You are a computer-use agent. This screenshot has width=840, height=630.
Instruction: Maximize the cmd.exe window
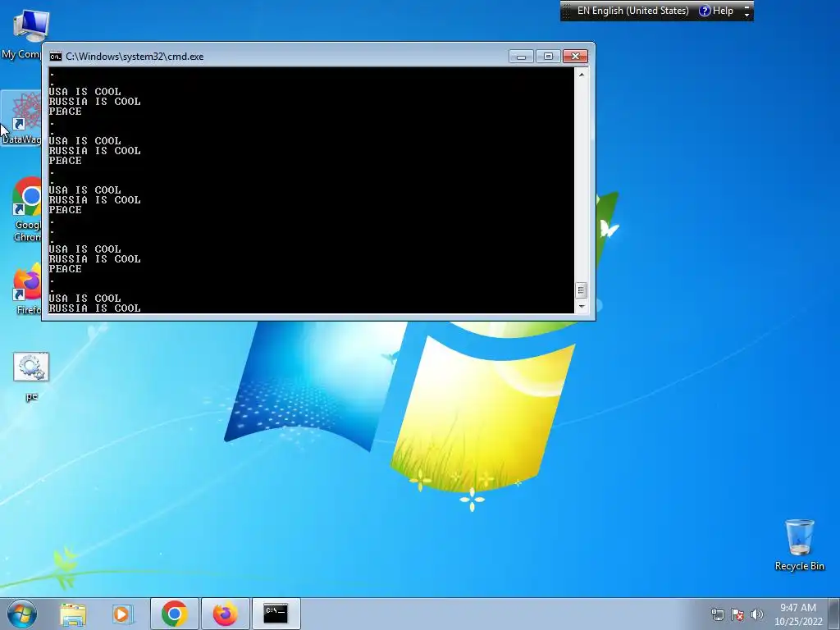[547, 57]
